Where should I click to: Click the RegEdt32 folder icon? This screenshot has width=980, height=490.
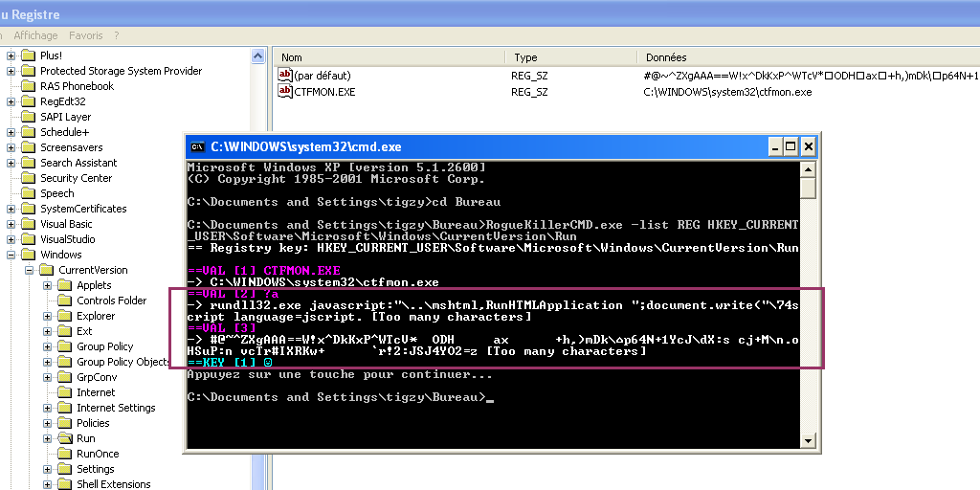click(29, 101)
